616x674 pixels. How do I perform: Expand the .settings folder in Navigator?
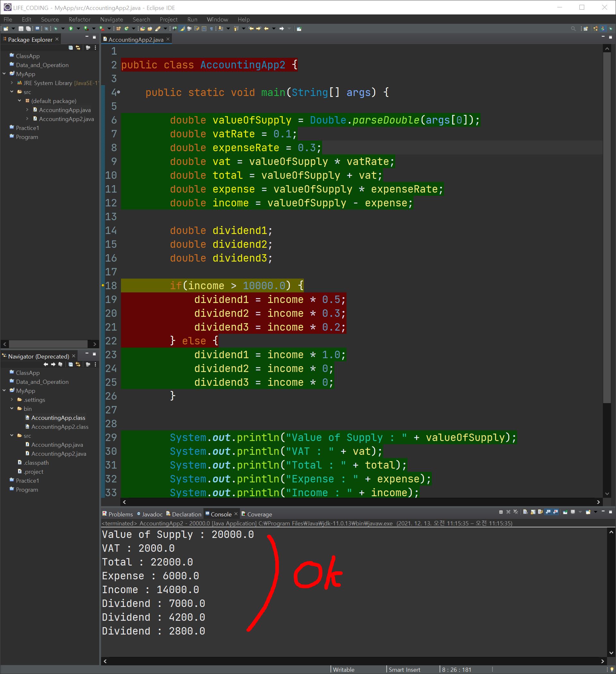tap(12, 400)
